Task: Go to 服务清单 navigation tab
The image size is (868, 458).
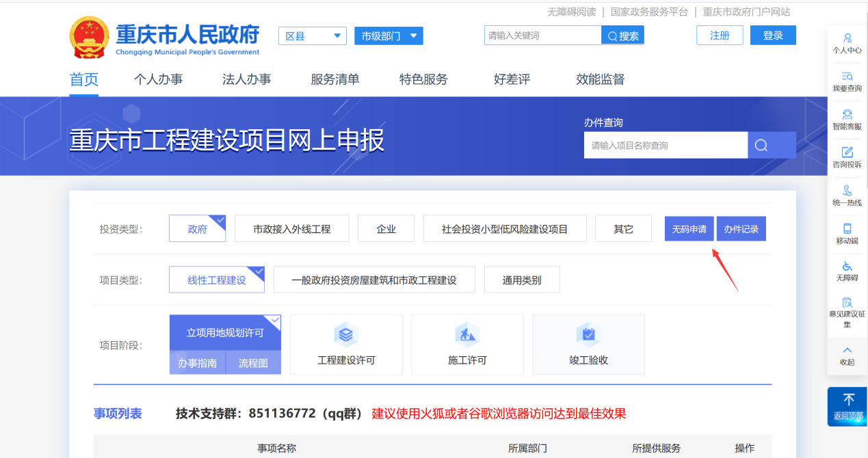Action: 335,79
